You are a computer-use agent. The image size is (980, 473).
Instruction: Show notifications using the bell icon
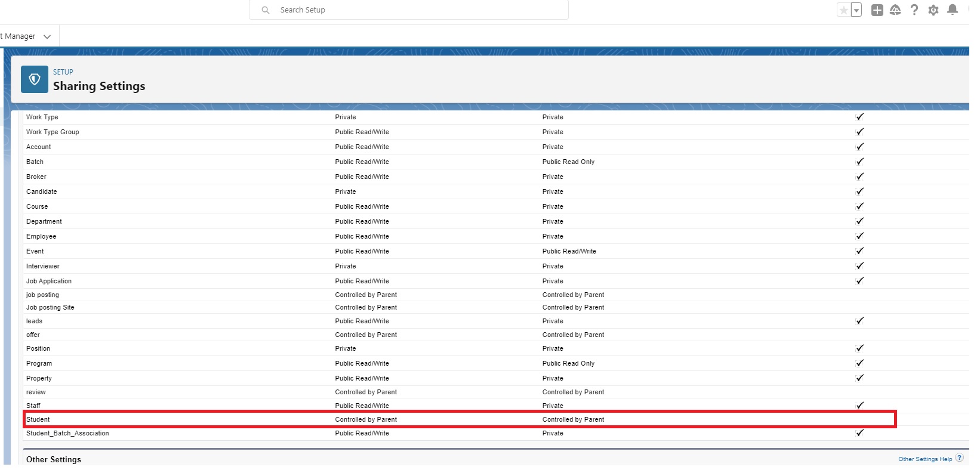pos(953,10)
